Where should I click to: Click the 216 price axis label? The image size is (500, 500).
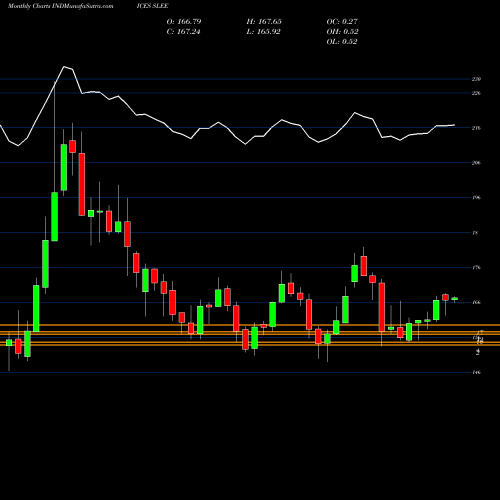476,128
